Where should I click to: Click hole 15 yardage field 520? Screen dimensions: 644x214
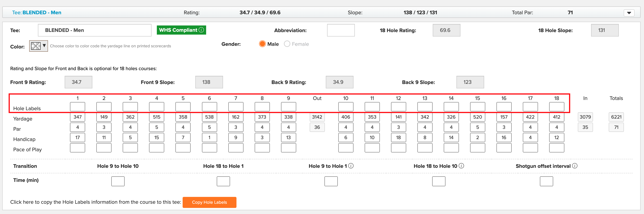click(478, 117)
